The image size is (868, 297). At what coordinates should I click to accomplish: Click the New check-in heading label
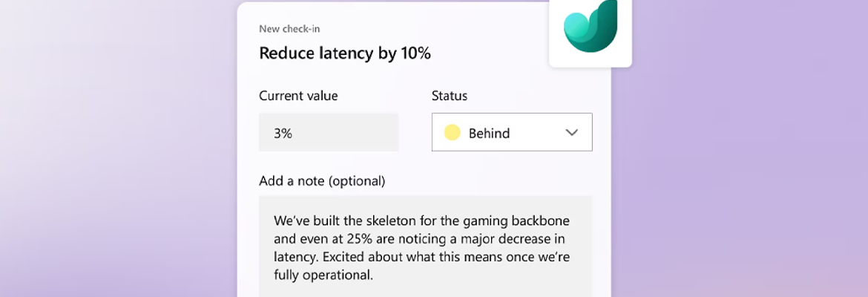point(289,29)
